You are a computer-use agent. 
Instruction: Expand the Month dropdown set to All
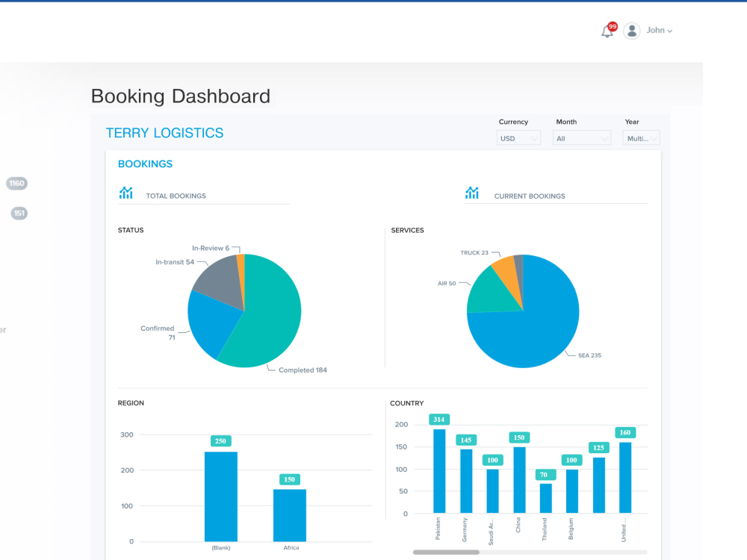tap(581, 137)
